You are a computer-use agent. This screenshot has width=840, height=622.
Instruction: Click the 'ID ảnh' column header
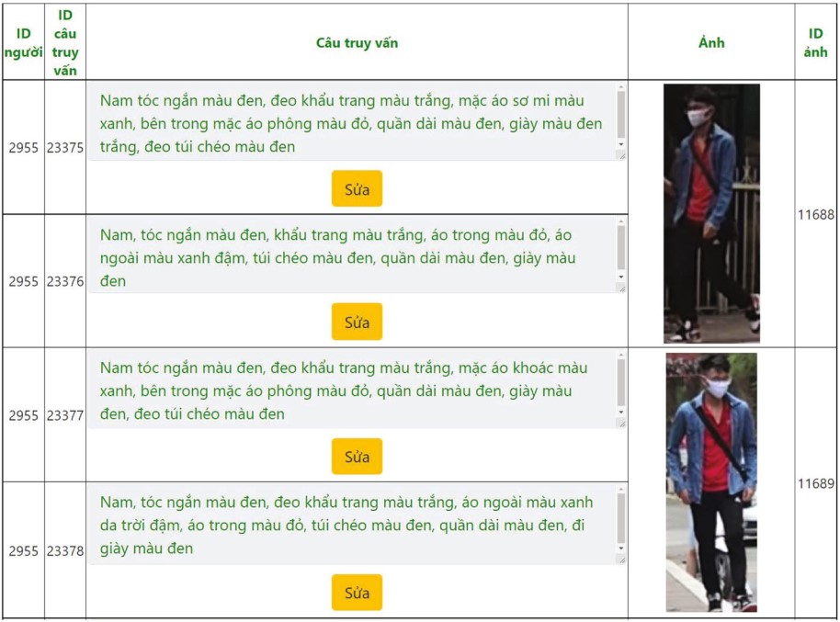tap(815, 42)
